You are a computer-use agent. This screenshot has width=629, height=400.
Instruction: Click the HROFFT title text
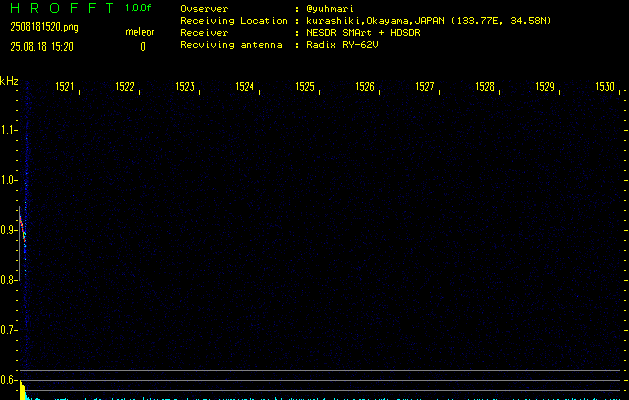tap(62, 8)
